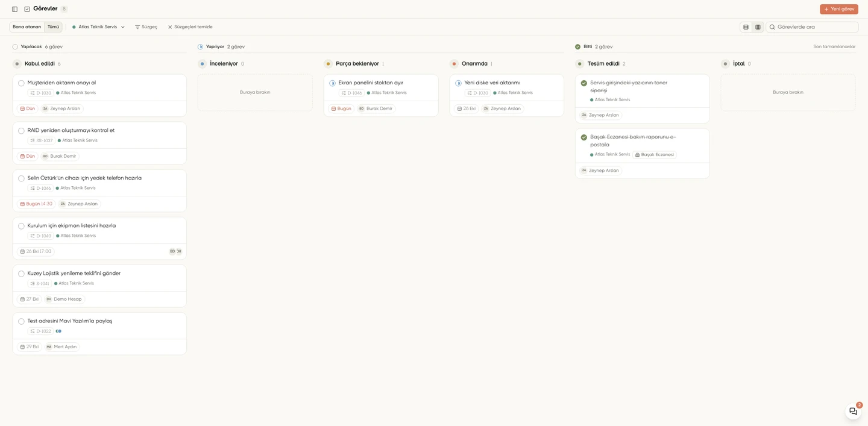Viewport: 868px width, 426px height.
Task: Click the orange 'Onarımda' column status dot
Action: pos(454,64)
